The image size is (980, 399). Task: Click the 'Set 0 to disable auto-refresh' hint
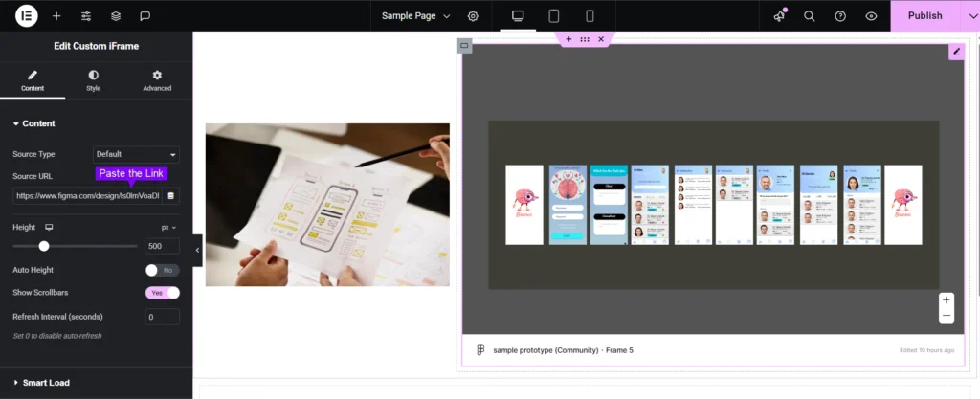click(x=56, y=336)
